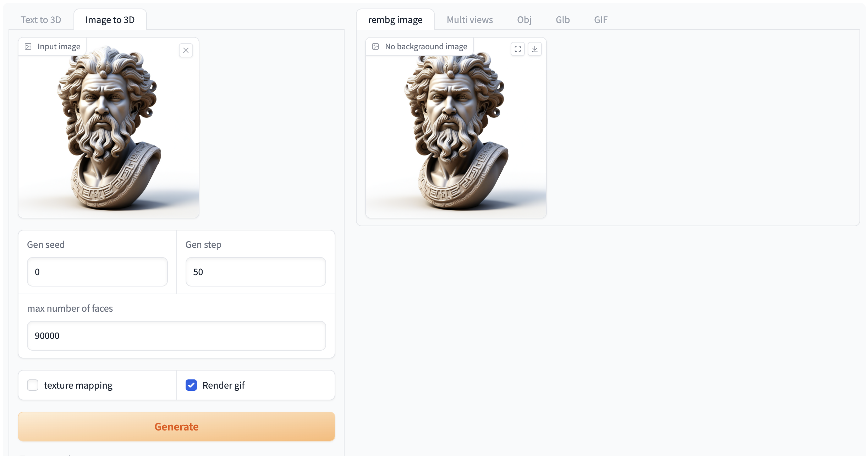Screen dimensions: 868x456
Task: Remove the input image with X icon
Action: tap(186, 50)
